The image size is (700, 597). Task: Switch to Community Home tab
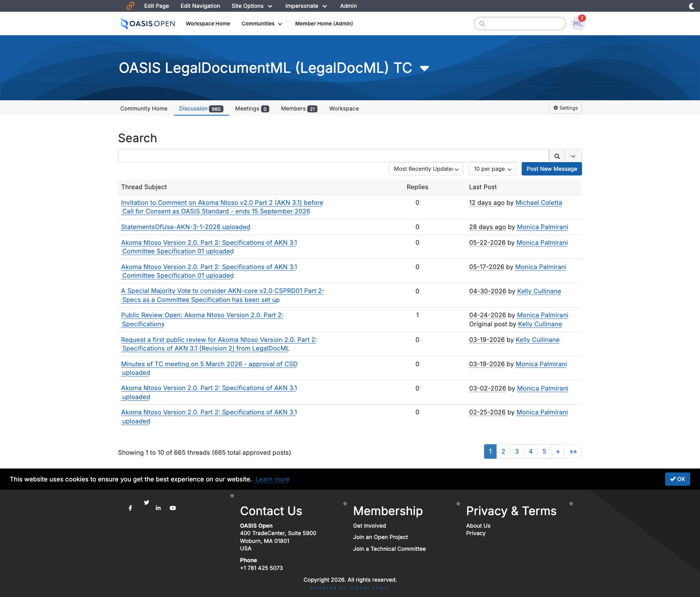point(144,109)
